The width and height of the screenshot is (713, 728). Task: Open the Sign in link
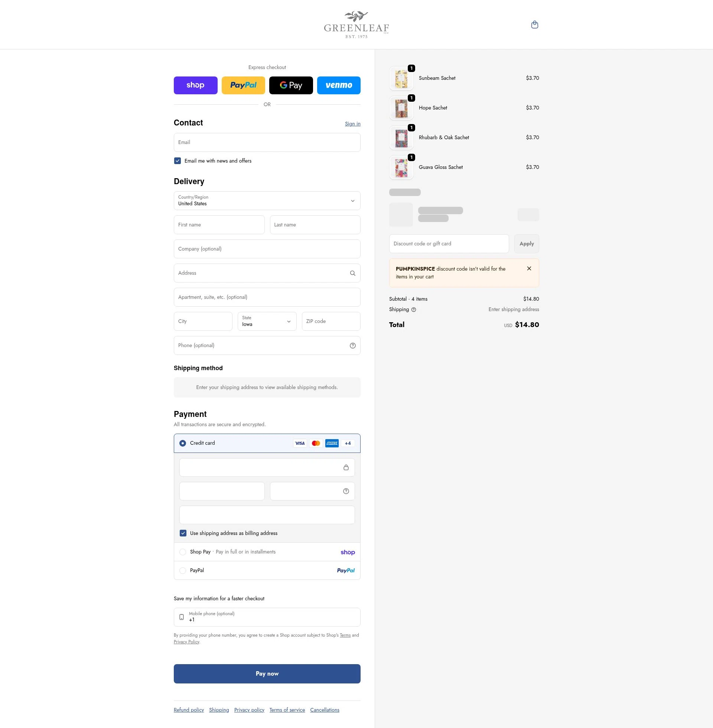(352, 124)
